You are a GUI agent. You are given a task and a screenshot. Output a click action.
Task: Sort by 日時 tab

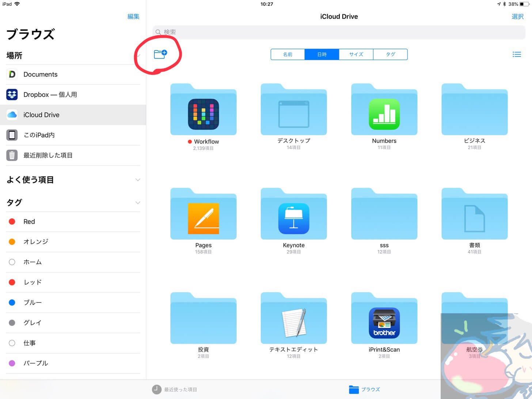point(322,54)
